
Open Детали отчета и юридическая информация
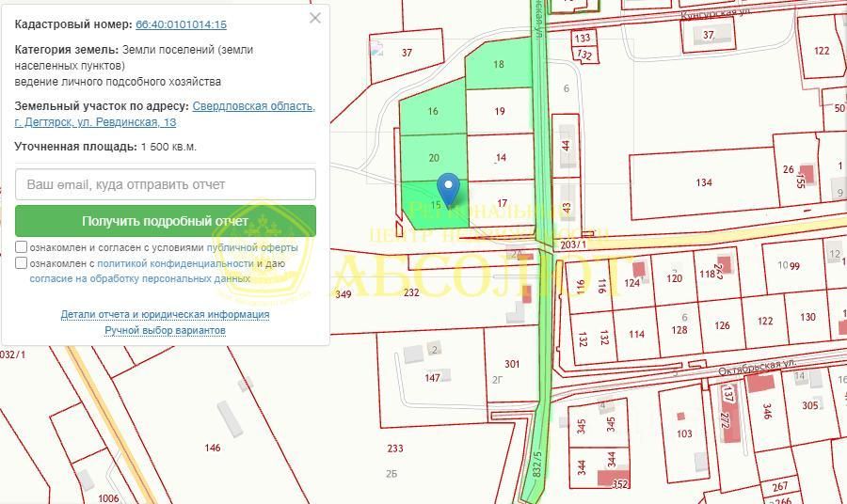(165, 314)
